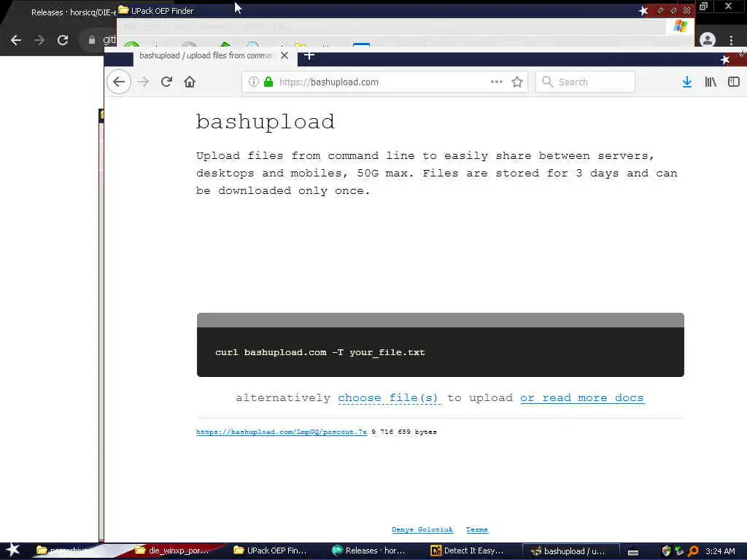Click the orange magnifier tray icon
Viewport: 747px width, 560px height.
[x=693, y=551]
